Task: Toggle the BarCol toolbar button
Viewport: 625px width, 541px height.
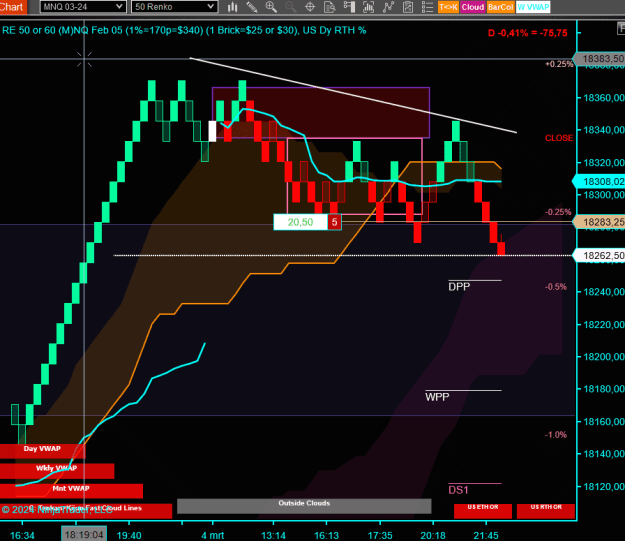Action: coord(501,7)
